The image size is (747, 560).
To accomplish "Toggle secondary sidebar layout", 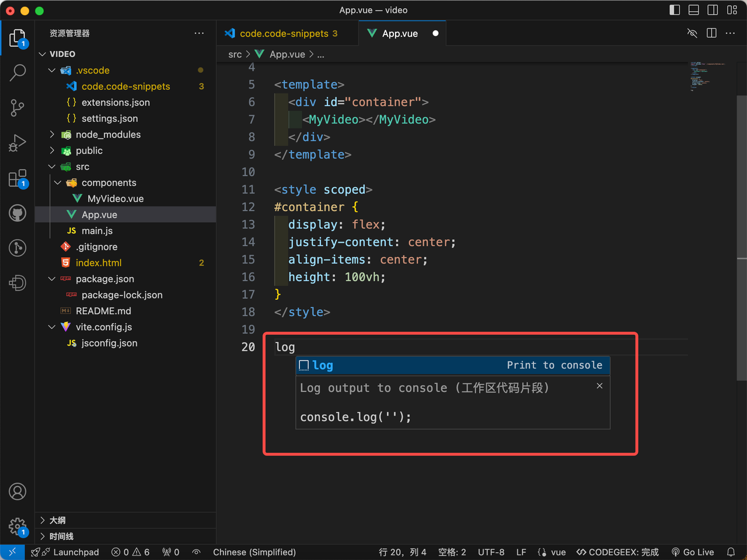I will (x=713, y=10).
